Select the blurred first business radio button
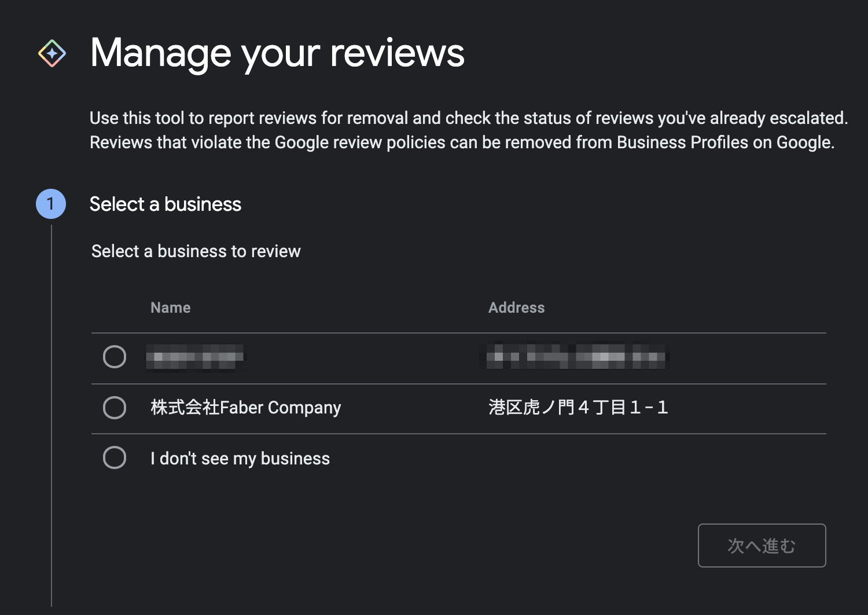868x615 pixels. (115, 357)
